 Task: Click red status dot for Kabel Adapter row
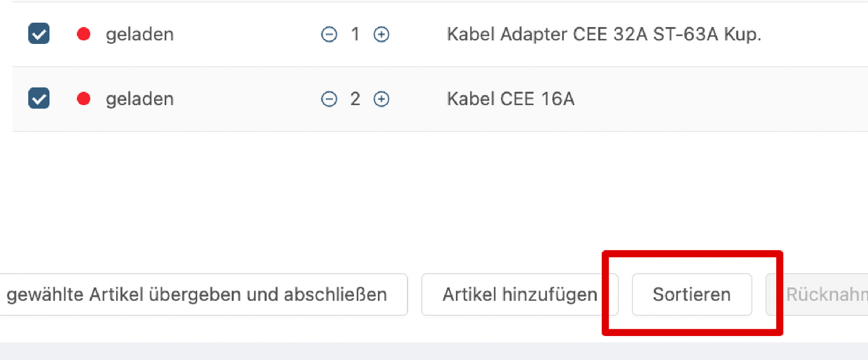(x=84, y=34)
